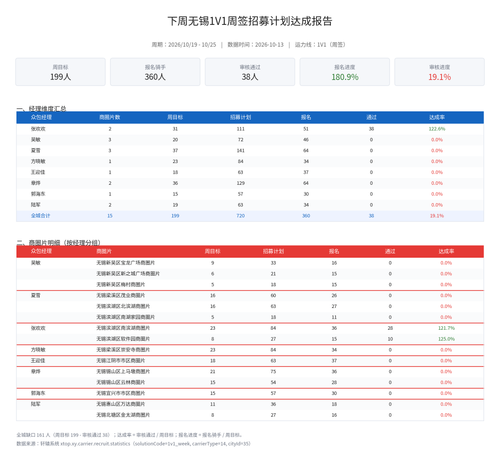Select 陆军 in the manager summary table
Screen dimensions: 500x450
tap(36, 205)
